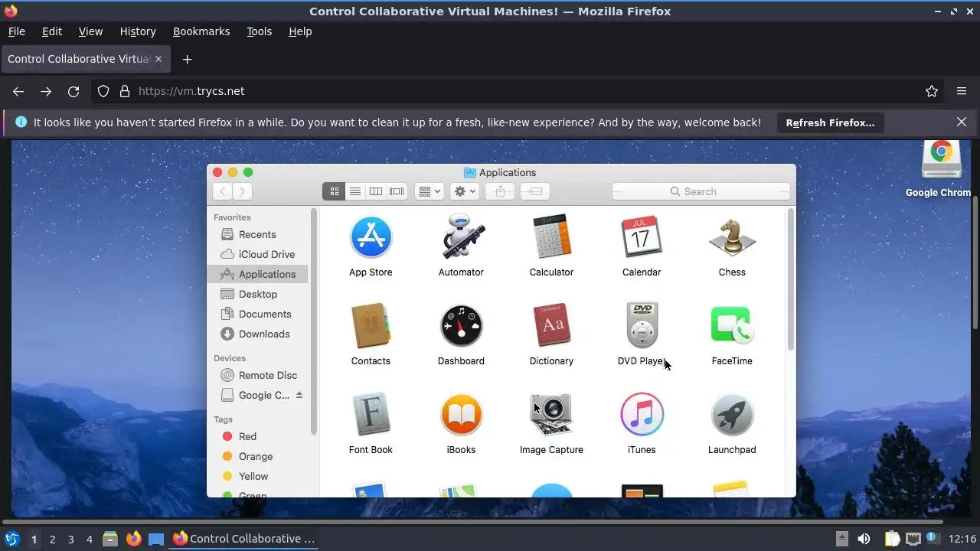This screenshot has height=551, width=980.
Task: Open the Finder action gear menu
Action: tap(465, 191)
